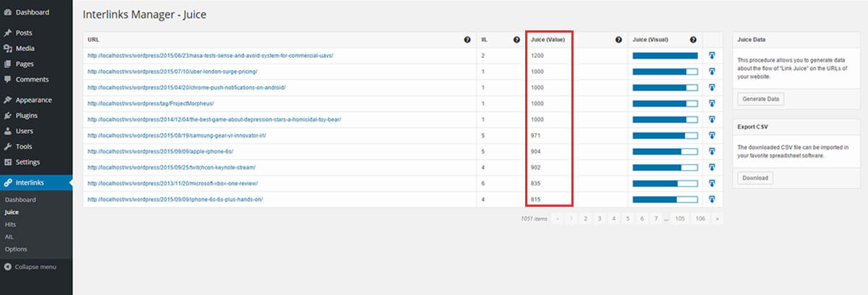This screenshot has width=868, height=295.
Task: Click the details icon for the uber-london-surge-pricing row
Action: coord(712,72)
